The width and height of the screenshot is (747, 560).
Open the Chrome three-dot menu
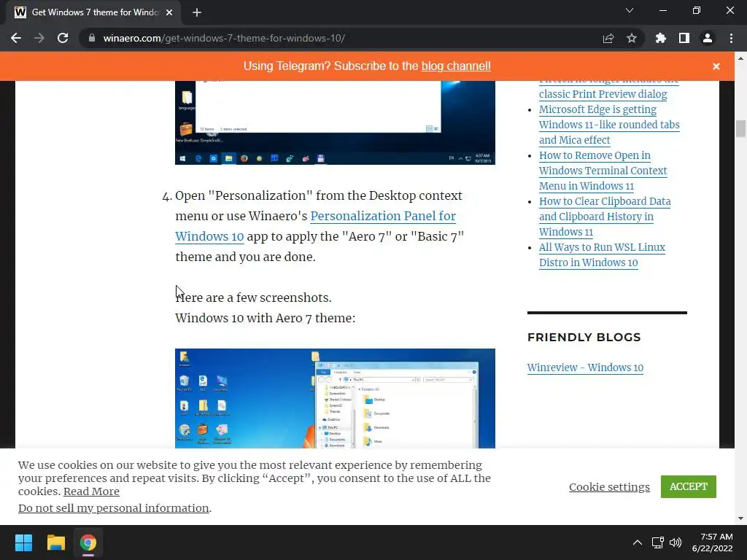[x=731, y=38]
